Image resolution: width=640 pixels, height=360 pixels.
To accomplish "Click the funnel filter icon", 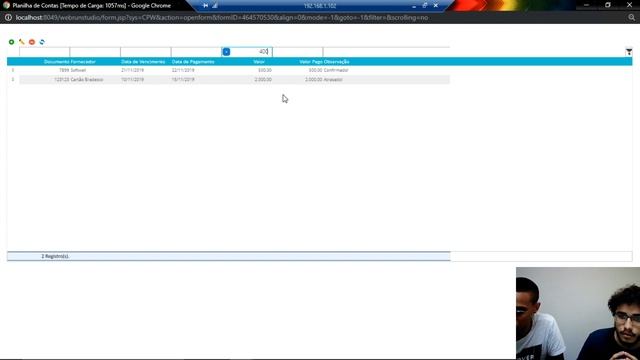I will point(629,52).
